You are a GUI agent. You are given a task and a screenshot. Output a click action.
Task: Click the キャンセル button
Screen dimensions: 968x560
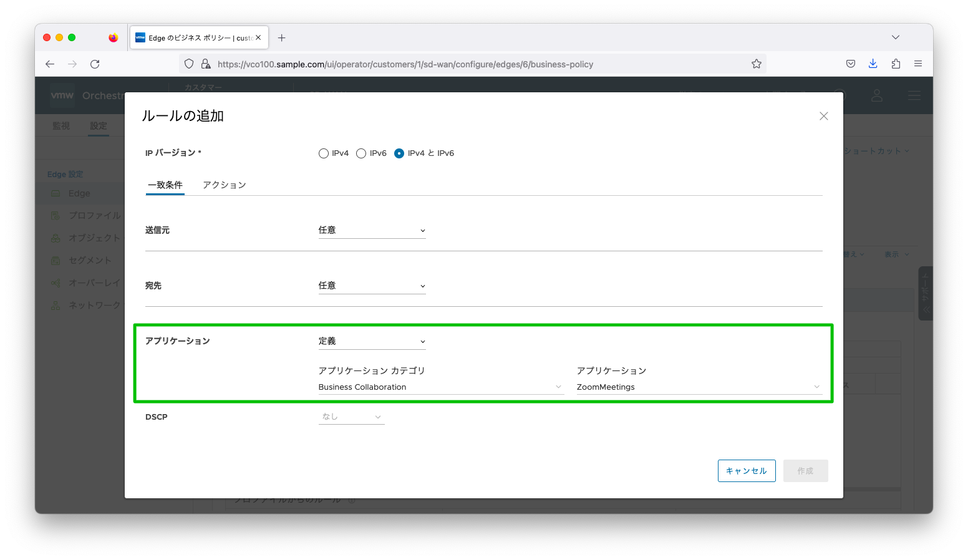[747, 471]
